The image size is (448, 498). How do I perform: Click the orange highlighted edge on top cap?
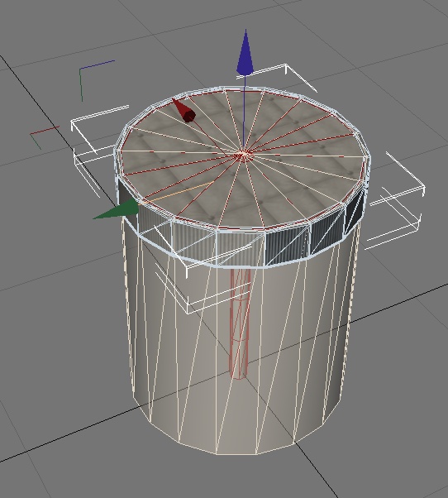click(177, 192)
